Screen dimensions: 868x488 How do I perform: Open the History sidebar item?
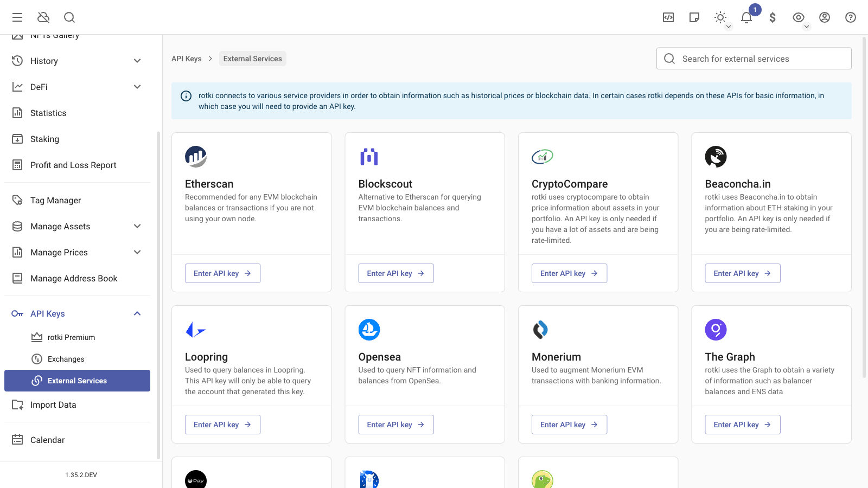77,61
